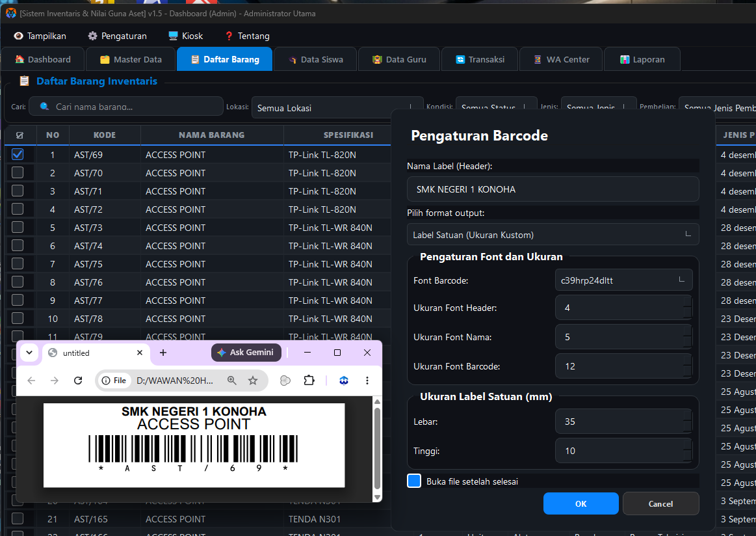
Task: Click the barcode label preview image
Action: [194, 445]
